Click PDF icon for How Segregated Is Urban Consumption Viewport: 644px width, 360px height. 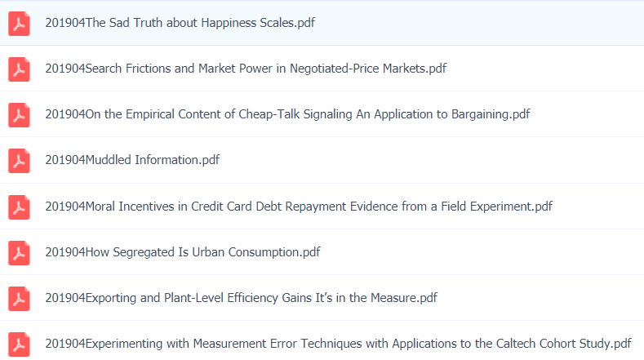coord(19,252)
